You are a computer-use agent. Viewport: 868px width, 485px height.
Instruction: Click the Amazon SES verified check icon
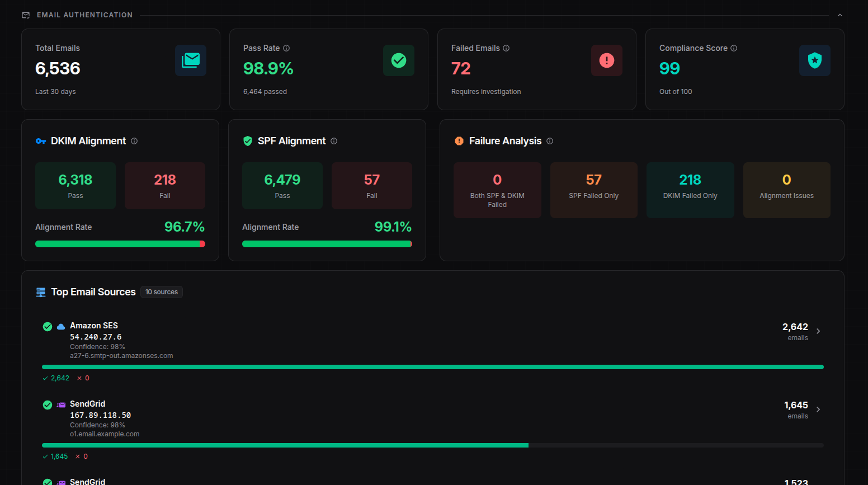48,327
